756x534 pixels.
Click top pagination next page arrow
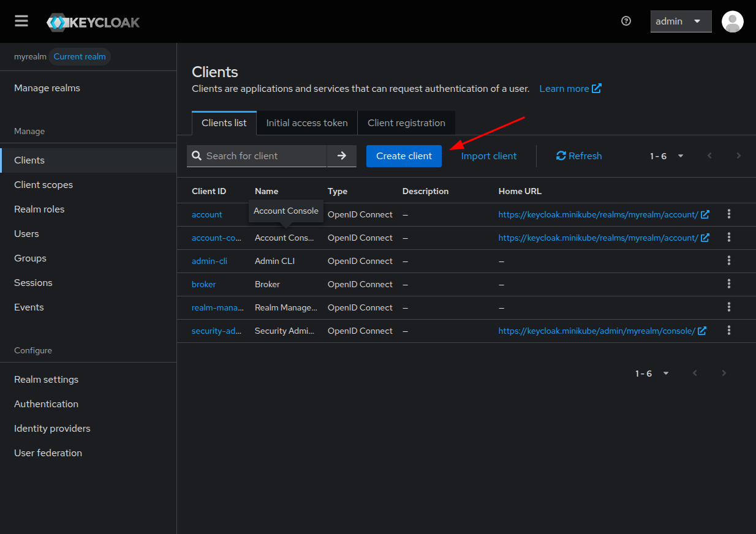[x=739, y=156]
